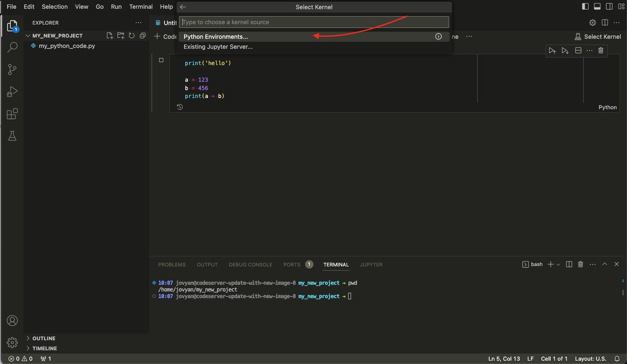This screenshot has height=364, width=627.
Task: Open the Testing flask view
Action: pyautogui.click(x=12, y=136)
